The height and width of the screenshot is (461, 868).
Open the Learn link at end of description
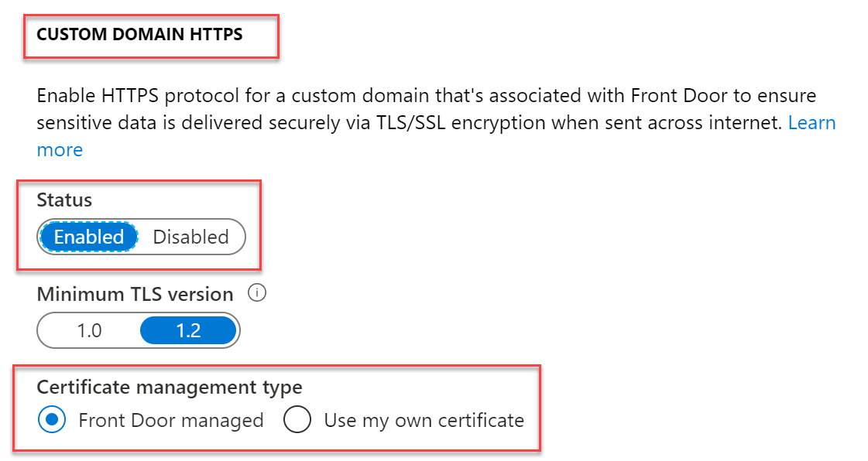811,123
